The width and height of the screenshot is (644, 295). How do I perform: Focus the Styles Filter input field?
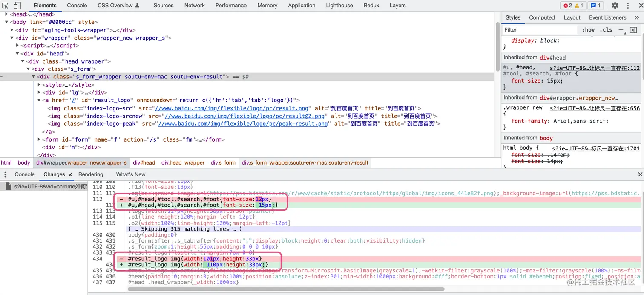[540, 30]
